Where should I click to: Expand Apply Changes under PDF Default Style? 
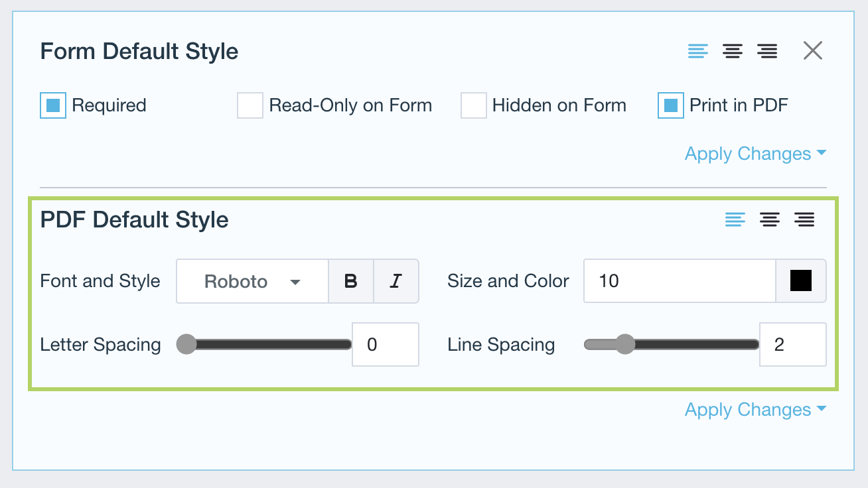coord(755,410)
